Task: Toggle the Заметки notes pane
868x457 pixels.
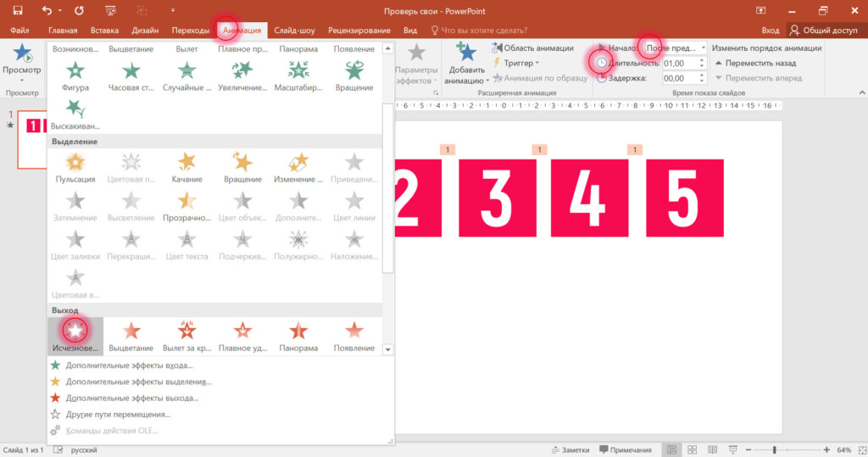Action: pos(569,449)
